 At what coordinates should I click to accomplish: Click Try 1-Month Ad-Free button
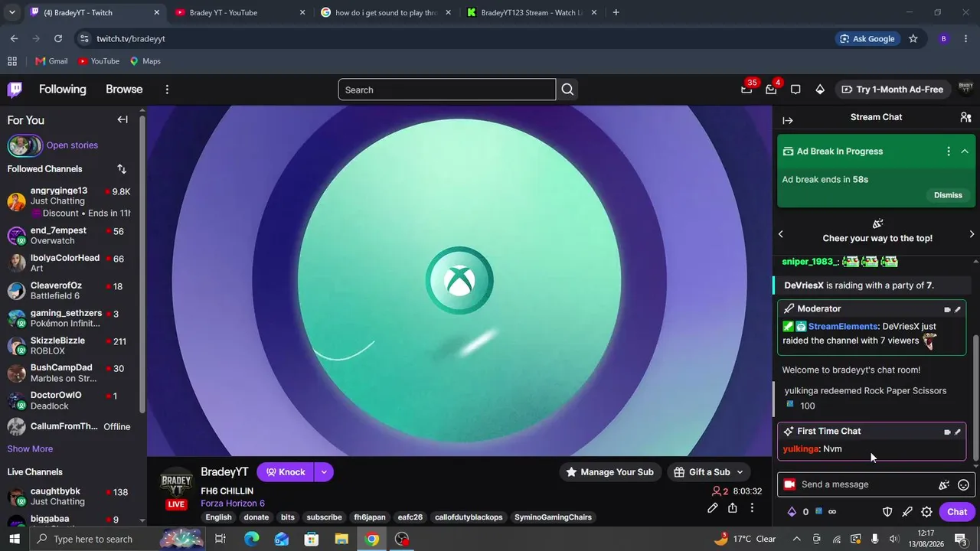[892, 90]
